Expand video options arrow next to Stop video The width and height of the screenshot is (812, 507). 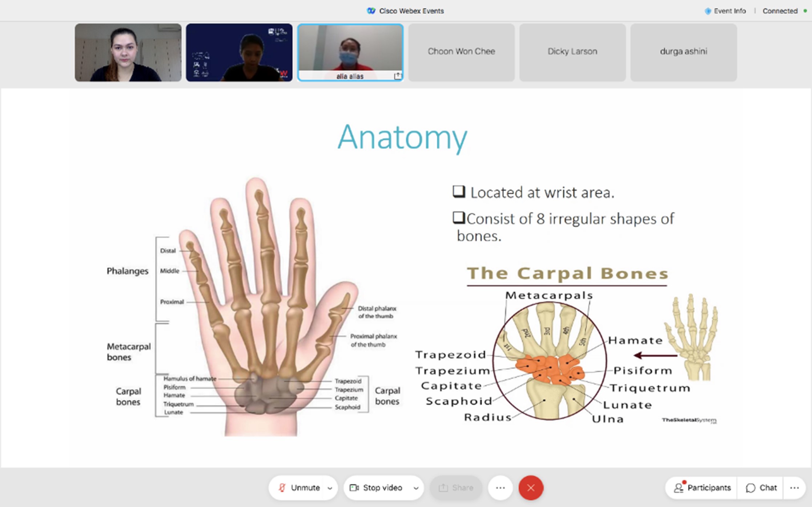pyautogui.click(x=416, y=488)
